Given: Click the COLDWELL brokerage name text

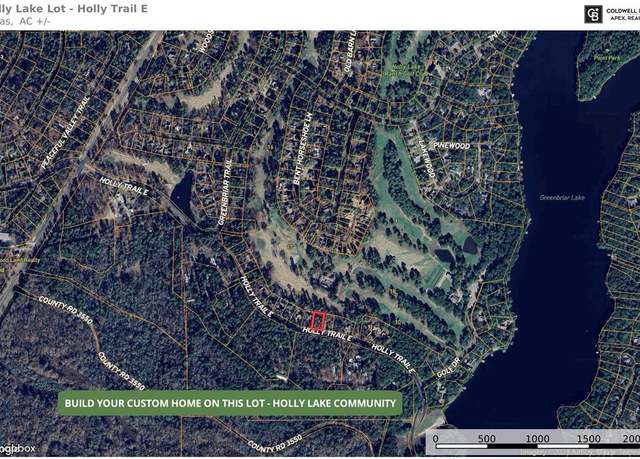Looking at the screenshot, I should [622, 11].
